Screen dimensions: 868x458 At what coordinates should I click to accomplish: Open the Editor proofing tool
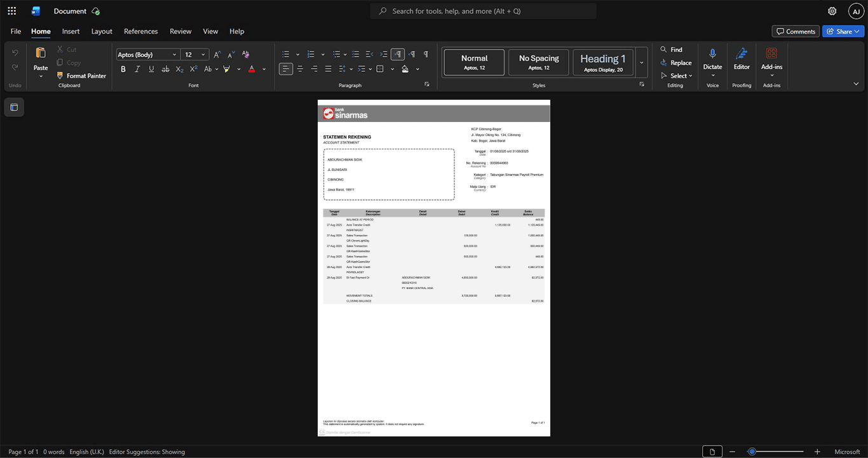tap(742, 58)
